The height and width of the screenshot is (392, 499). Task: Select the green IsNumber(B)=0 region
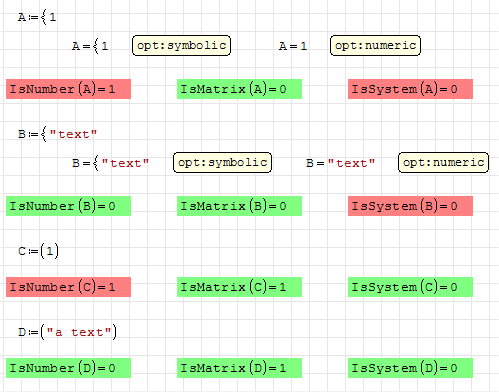[68, 206]
